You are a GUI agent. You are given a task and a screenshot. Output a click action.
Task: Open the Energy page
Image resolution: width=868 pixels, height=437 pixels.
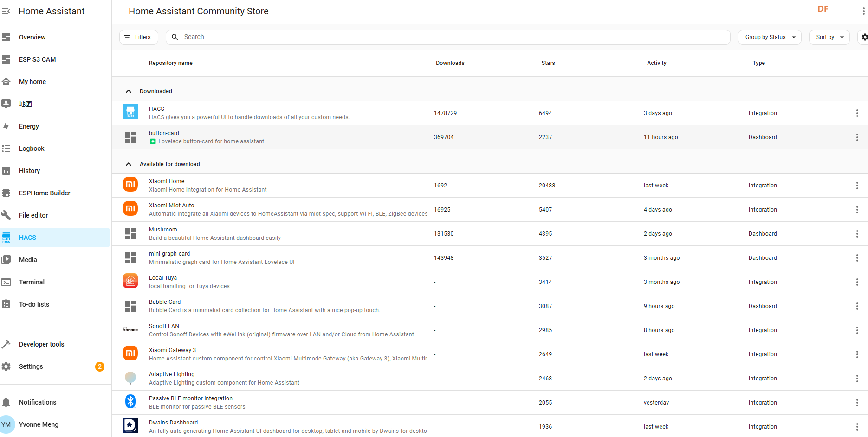[x=55, y=126]
